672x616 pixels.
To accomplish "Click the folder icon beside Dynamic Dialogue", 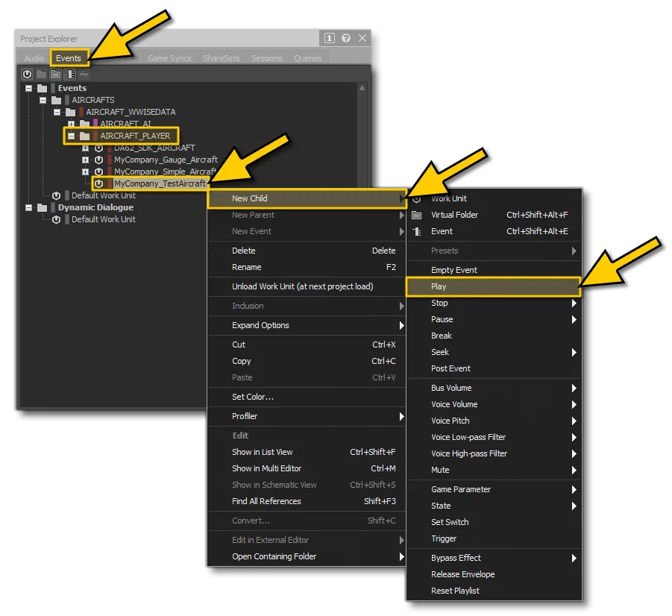I will coord(42,207).
